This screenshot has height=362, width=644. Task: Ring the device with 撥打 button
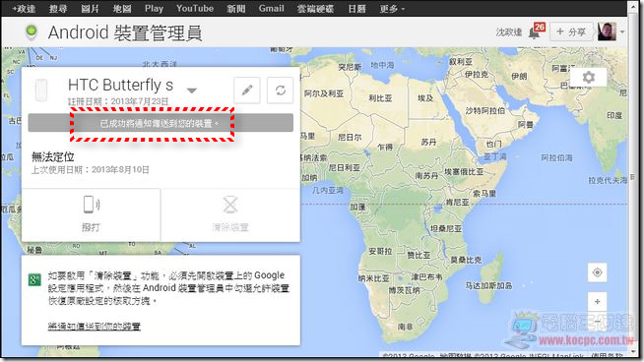coord(91,214)
